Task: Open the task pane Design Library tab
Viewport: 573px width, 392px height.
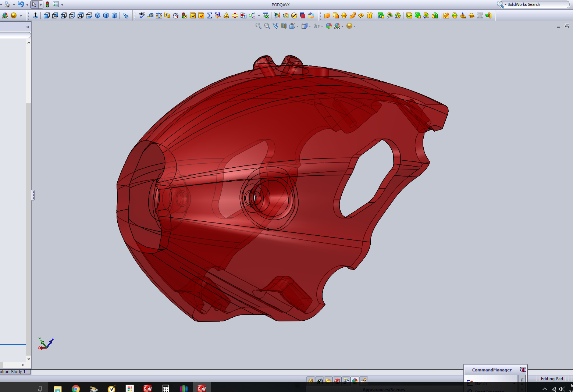Action: [320, 381]
